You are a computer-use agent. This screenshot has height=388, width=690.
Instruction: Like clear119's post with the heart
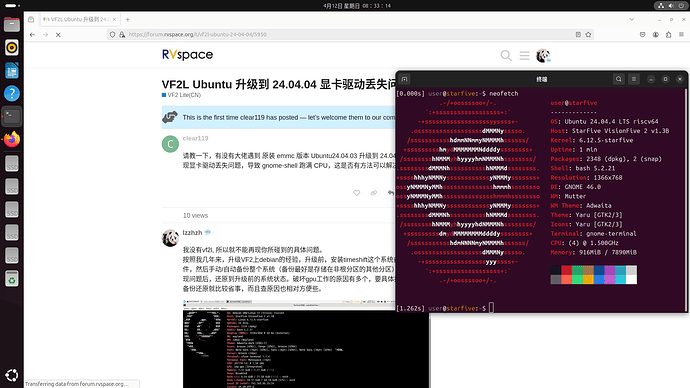click(356, 193)
